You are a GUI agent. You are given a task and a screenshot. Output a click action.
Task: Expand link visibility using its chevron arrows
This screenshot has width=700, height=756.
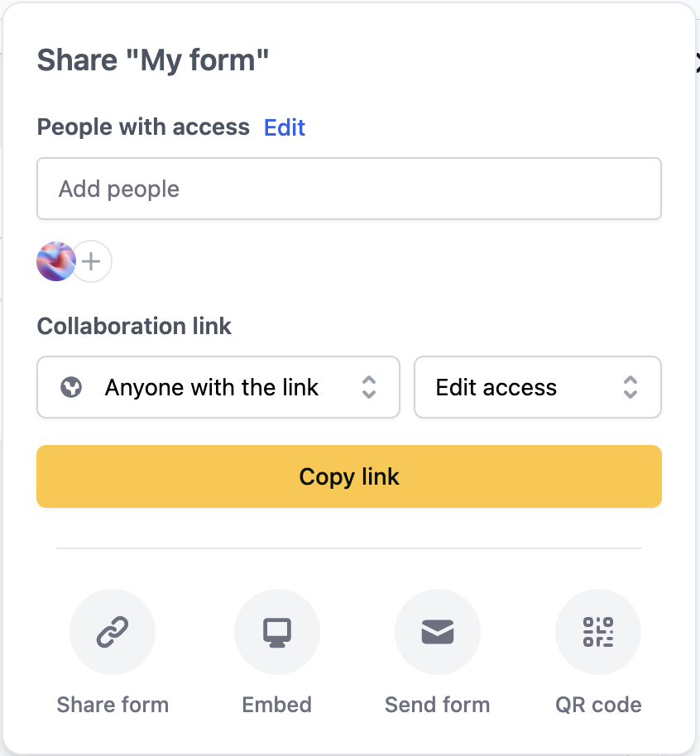coord(369,387)
